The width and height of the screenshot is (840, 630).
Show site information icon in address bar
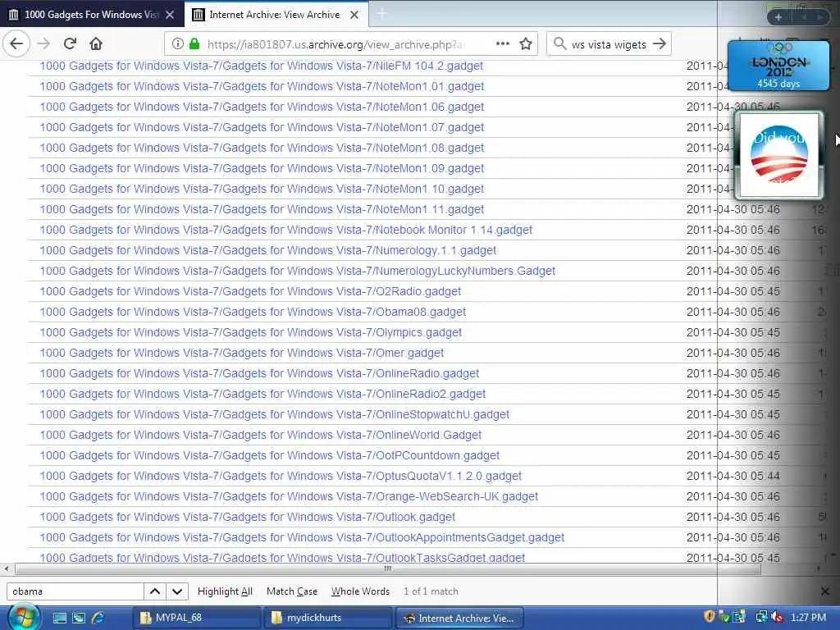(x=177, y=44)
